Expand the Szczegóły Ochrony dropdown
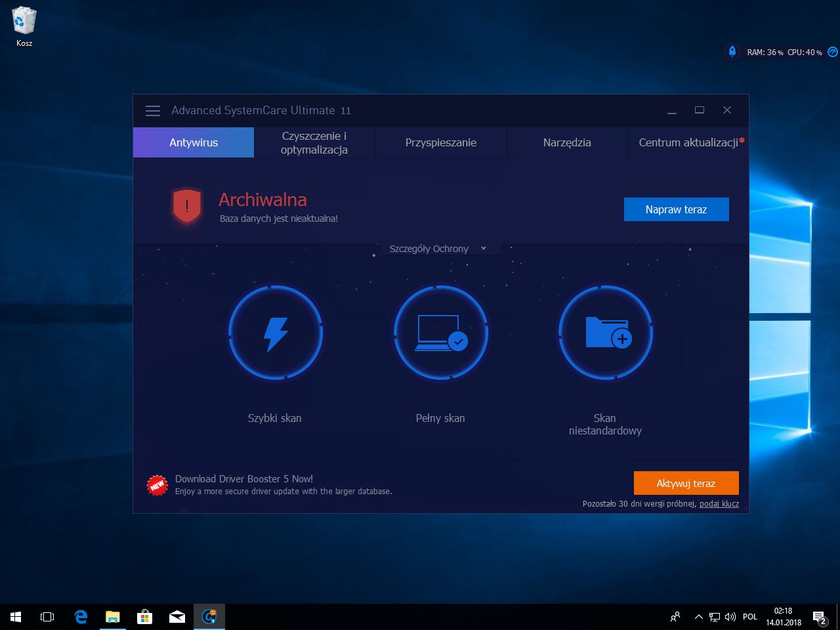The image size is (840, 630). (x=438, y=249)
